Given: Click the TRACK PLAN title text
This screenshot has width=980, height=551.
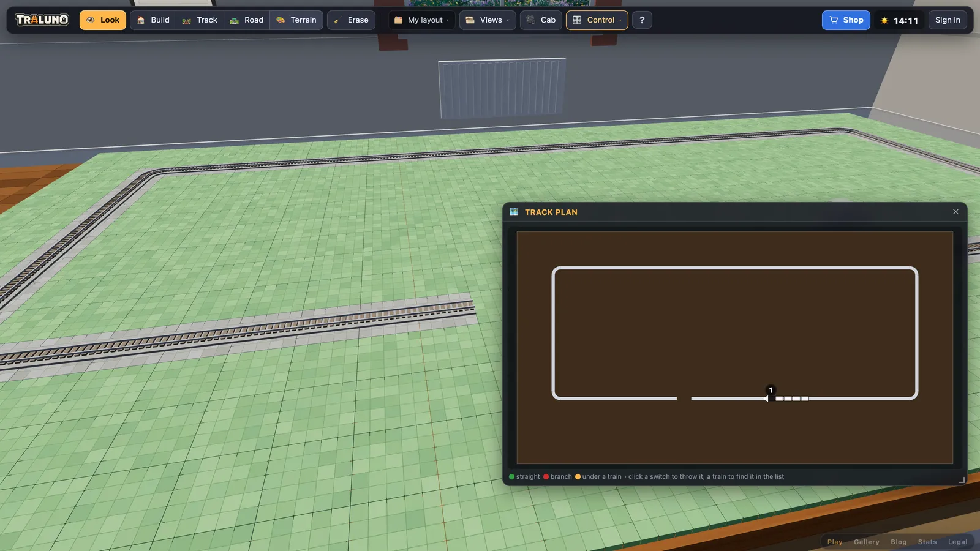Looking at the screenshot, I should [551, 212].
